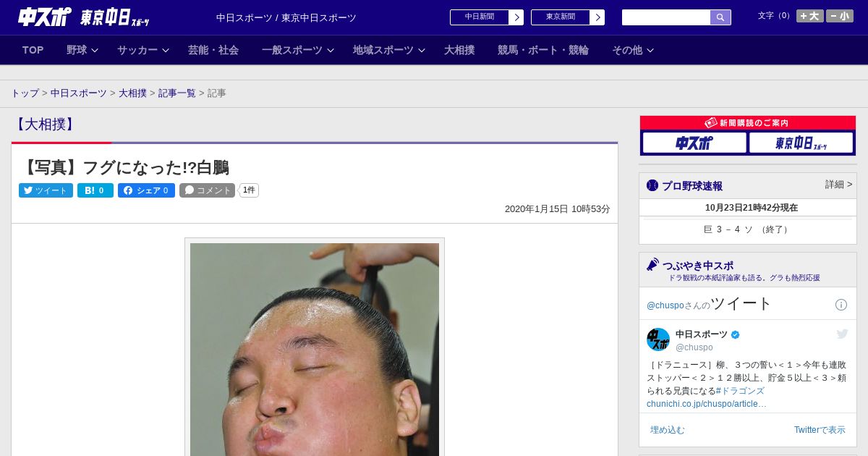This screenshot has height=456, width=868.
Task: Click the 【大相撲】 section heading
Action: click(x=45, y=124)
